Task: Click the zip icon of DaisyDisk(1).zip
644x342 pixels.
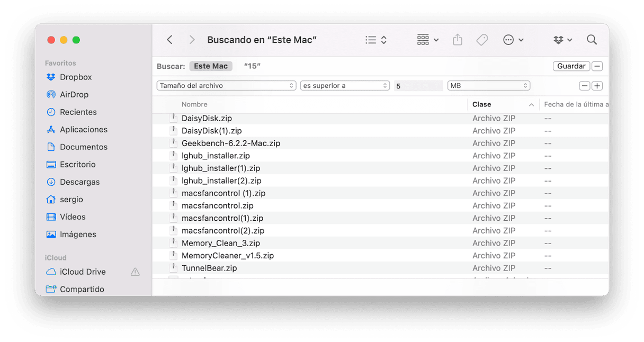Action: pos(173,130)
